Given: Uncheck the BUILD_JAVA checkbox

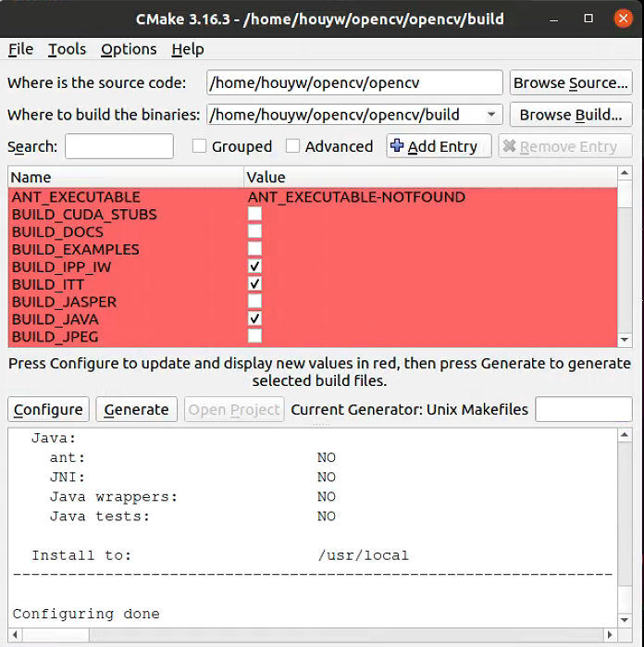Looking at the screenshot, I should (254, 319).
